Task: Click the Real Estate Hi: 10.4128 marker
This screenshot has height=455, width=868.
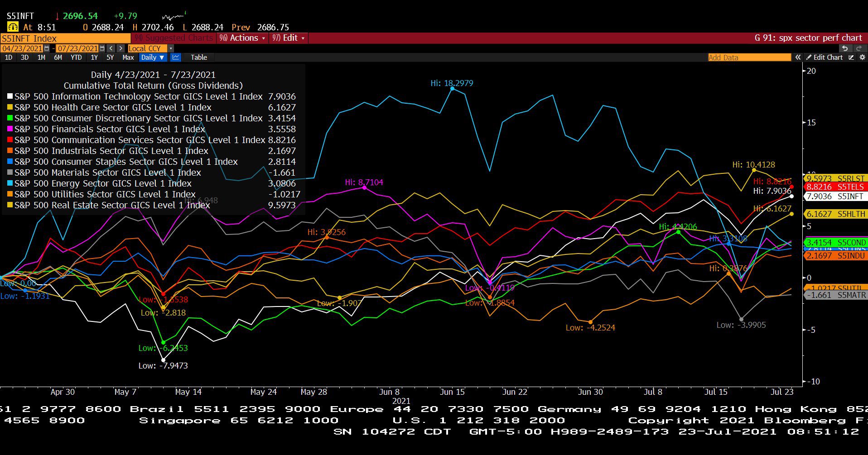Action: pyautogui.click(x=754, y=170)
